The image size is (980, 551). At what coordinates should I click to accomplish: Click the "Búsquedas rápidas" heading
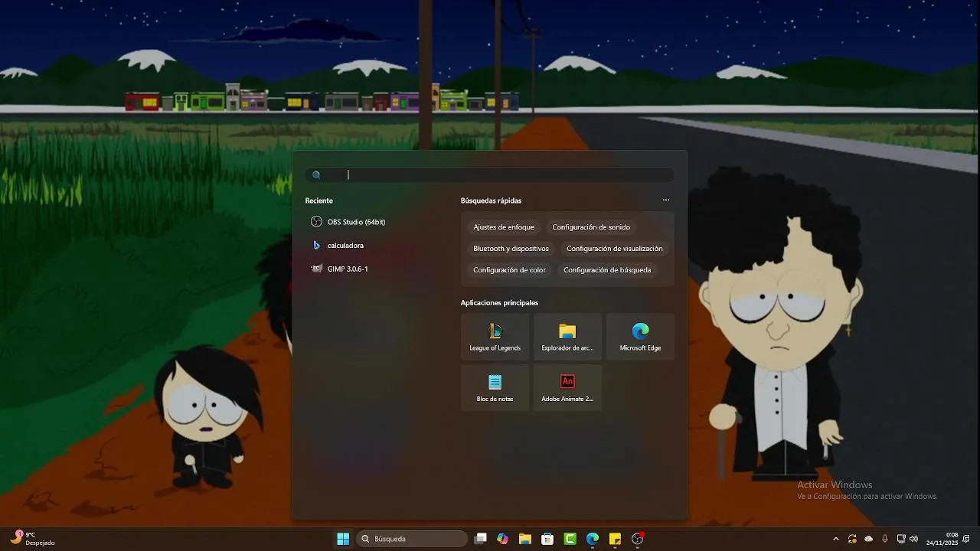pos(491,201)
